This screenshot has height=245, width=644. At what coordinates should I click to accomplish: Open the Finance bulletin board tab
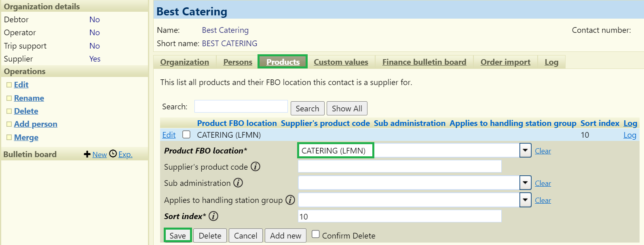click(x=424, y=62)
